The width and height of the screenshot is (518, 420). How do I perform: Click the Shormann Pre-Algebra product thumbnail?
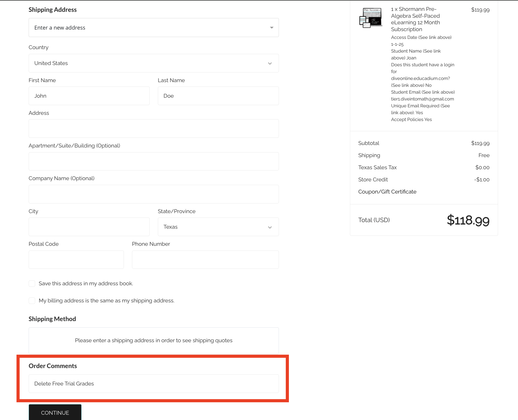click(x=370, y=18)
